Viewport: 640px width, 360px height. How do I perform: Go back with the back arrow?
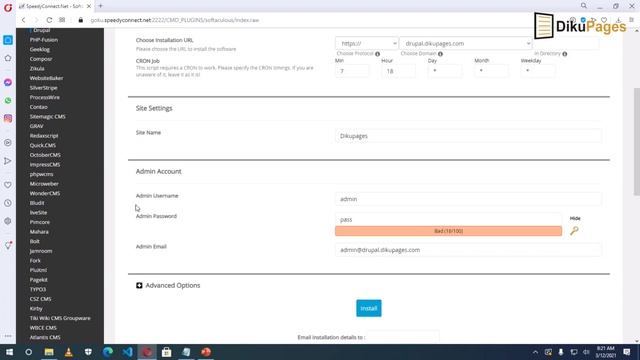click(24, 20)
